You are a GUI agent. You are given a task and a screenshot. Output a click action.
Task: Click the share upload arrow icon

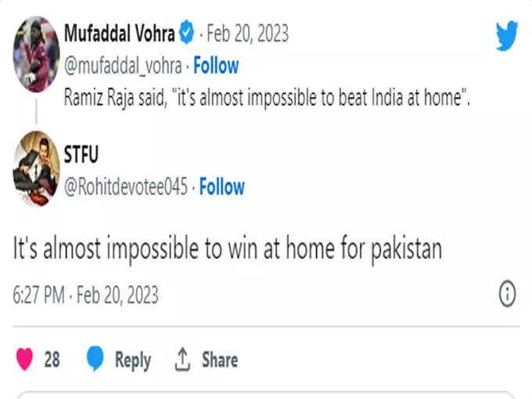182,359
